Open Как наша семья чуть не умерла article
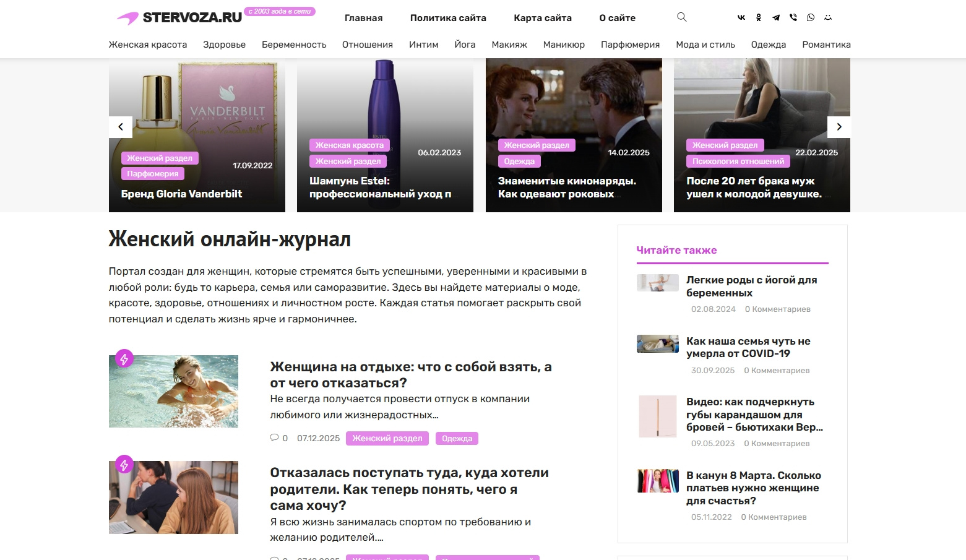Image resolution: width=966 pixels, height=560 pixels. pos(748,347)
